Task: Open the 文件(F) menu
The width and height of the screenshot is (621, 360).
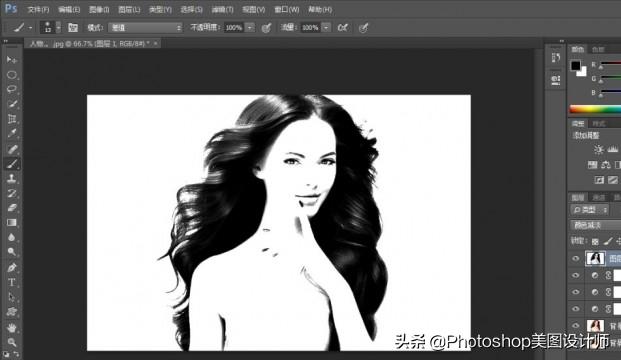Action: [38, 9]
